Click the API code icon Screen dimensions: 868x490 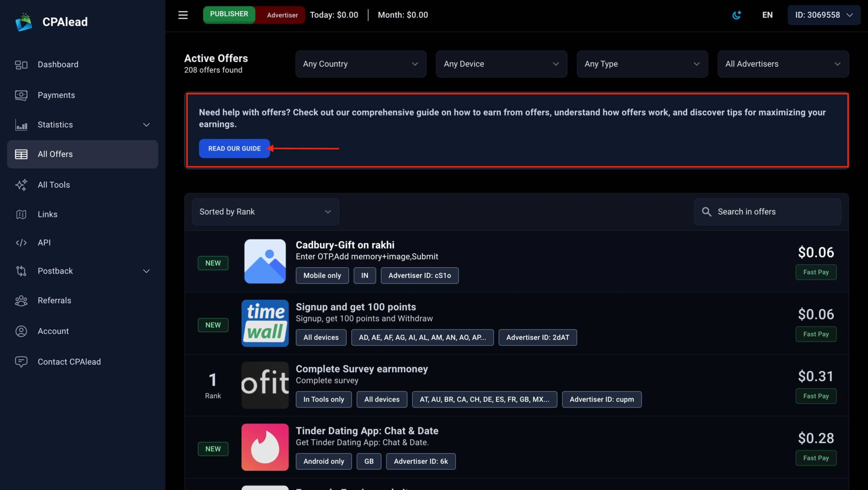(x=21, y=243)
